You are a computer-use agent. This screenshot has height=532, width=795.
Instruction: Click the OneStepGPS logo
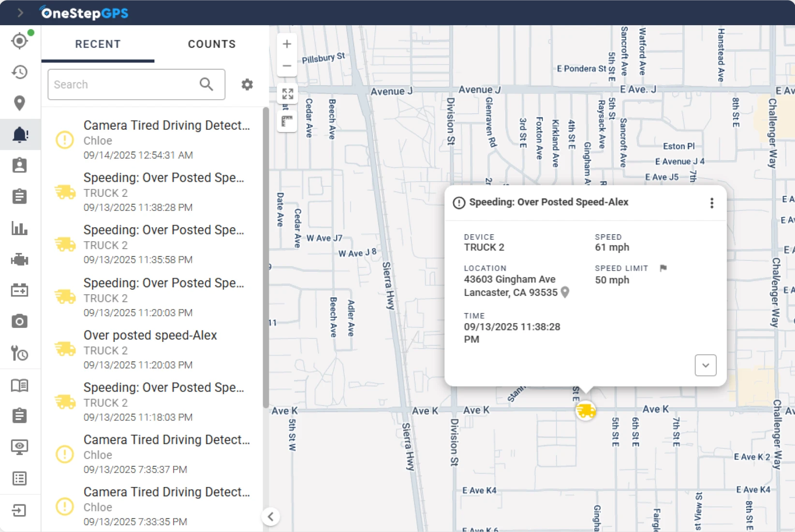[84, 13]
